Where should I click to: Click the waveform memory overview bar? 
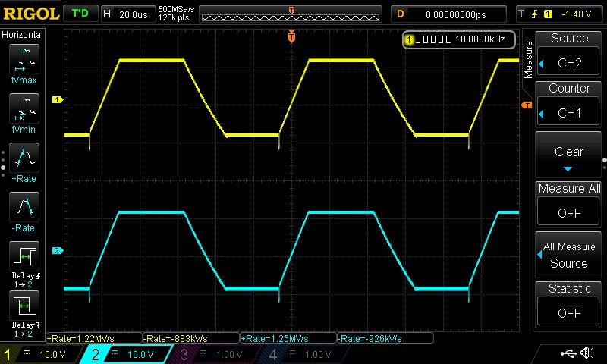[x=291, y=16]
